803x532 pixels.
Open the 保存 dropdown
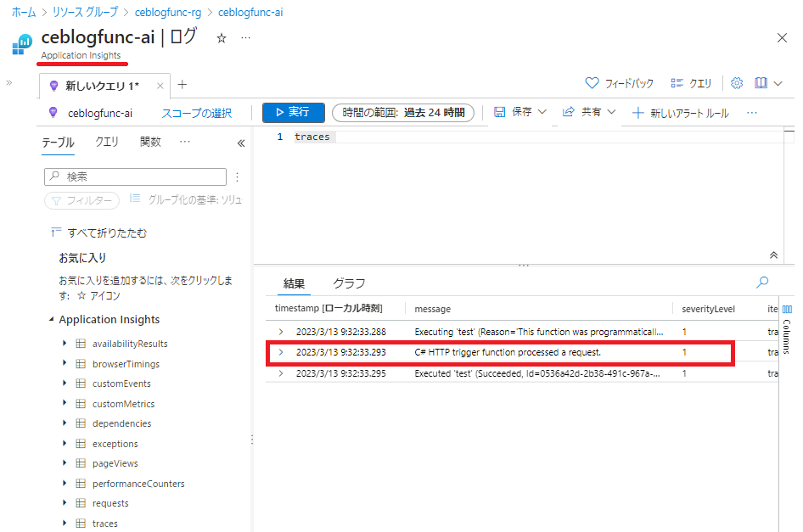pyautogui.click(x=520, y=112)
